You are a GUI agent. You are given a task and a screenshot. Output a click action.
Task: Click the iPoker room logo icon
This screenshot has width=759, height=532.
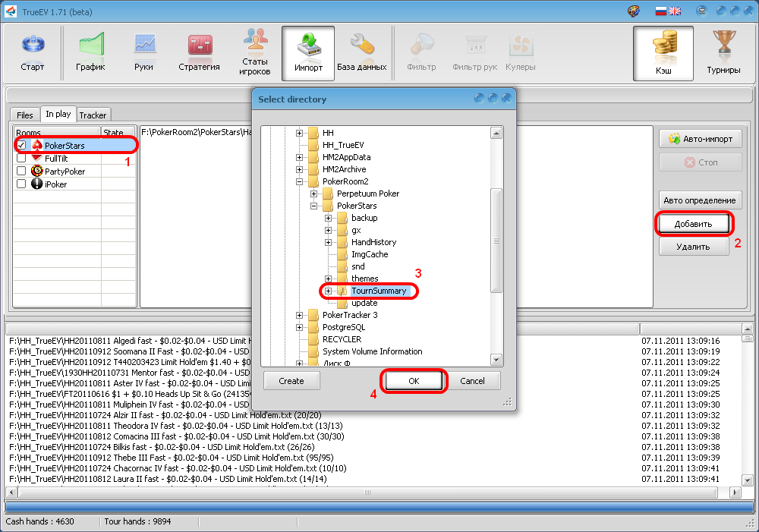coord(36,184)
